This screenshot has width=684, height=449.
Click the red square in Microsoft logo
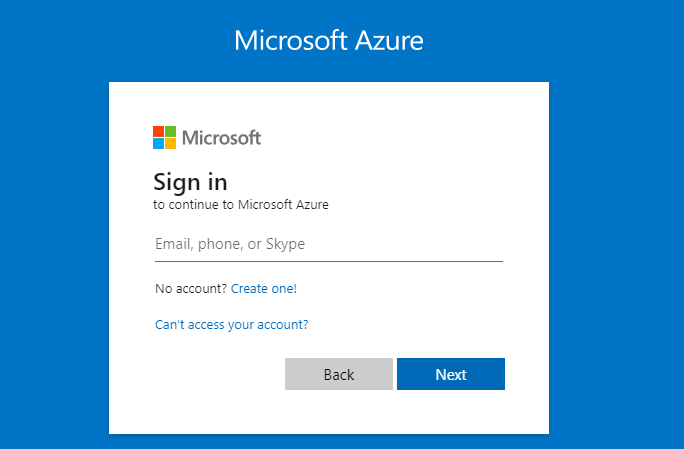click(x=158, y=131)
